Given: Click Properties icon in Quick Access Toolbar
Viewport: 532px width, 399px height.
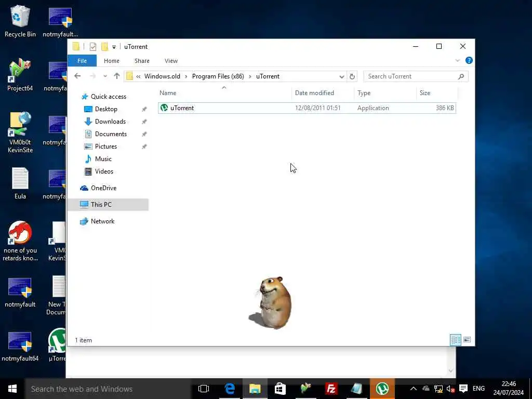Looking at the screenshot, I should (x=92, y=46).
